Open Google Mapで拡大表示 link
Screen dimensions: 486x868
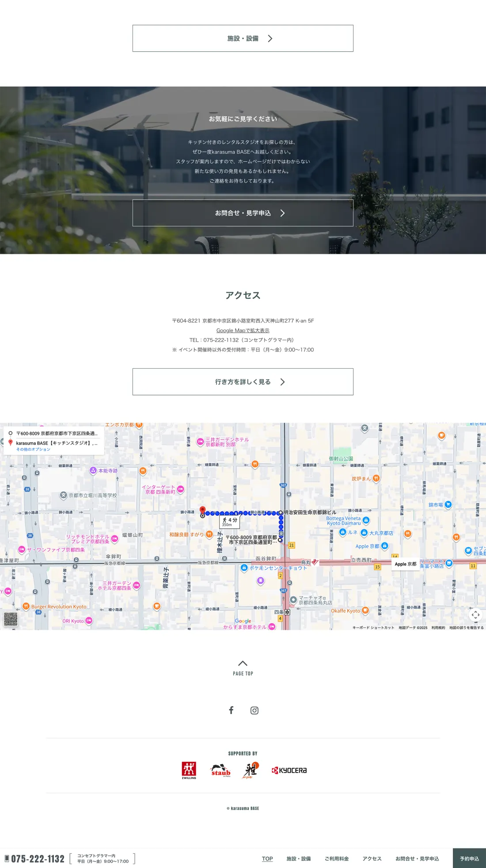click(243, 331)
